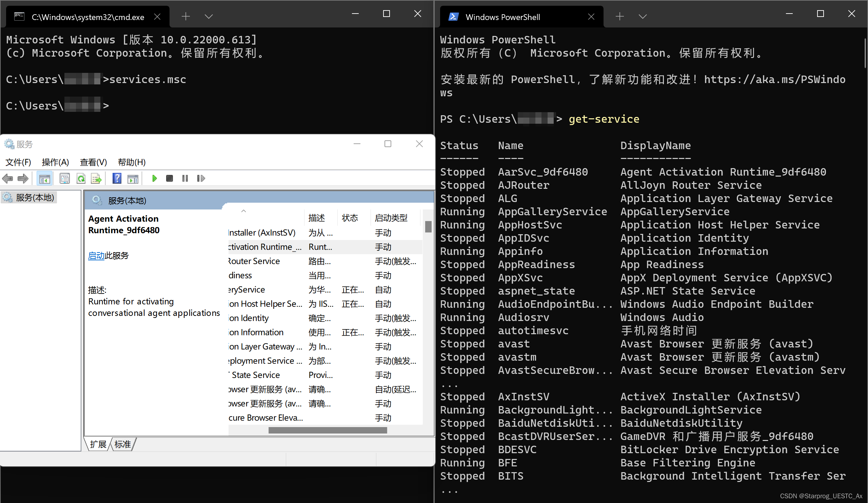Click the name column sort arrow
868x503 pixels.
click(243, 211)
